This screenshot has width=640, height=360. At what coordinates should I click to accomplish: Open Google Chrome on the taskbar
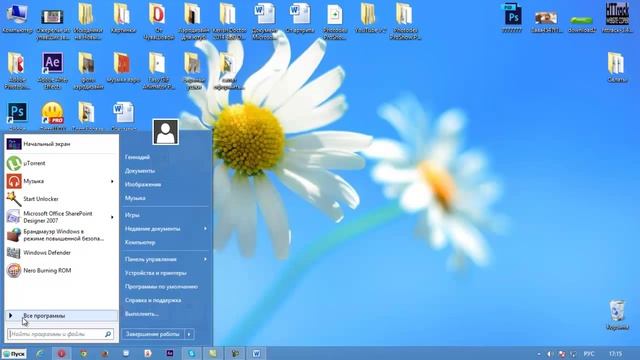tap(83, 353)
